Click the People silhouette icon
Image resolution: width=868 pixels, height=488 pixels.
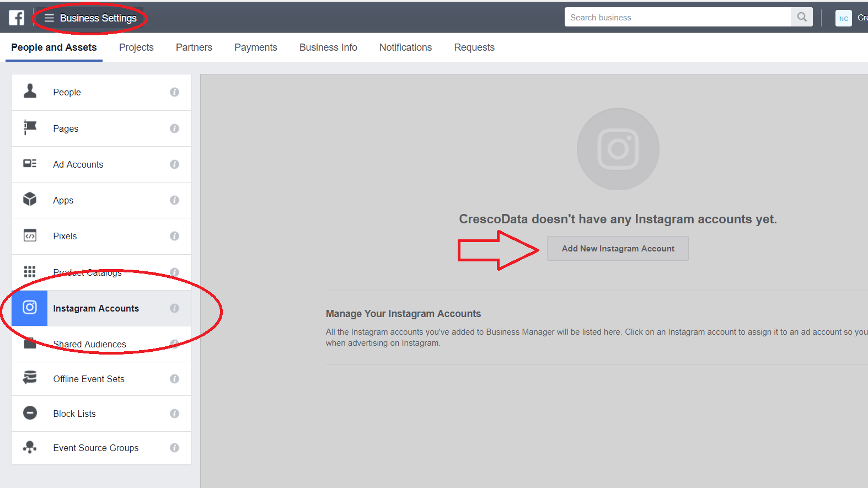click(x=30, y=91)
